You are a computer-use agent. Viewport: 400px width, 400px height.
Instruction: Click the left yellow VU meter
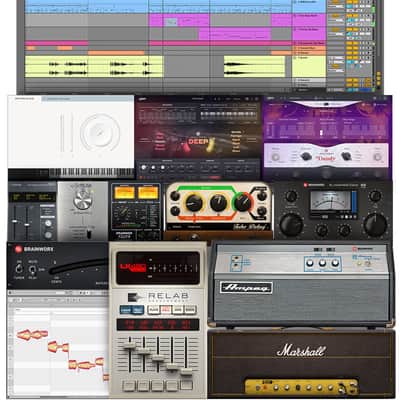pyautogui.click(x=124, y=193)
